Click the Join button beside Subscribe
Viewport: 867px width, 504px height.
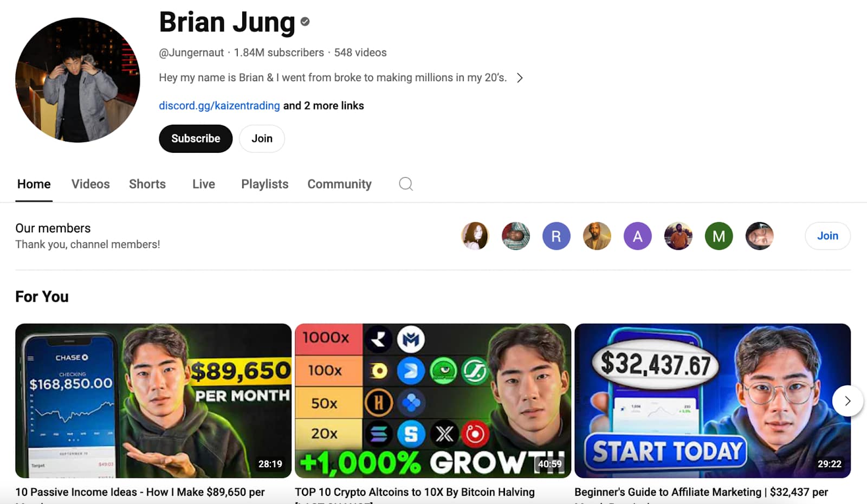[262, 139]
